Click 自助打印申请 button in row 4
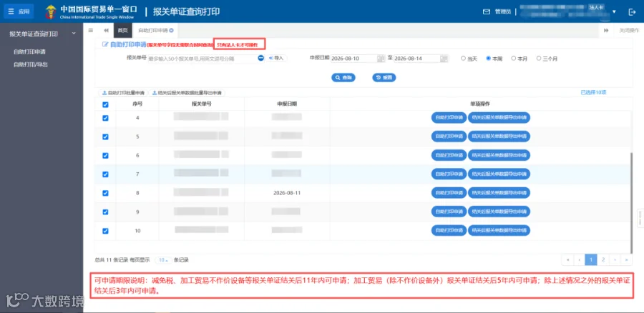This screenshot has height=313, width=644. click(449, 118)
